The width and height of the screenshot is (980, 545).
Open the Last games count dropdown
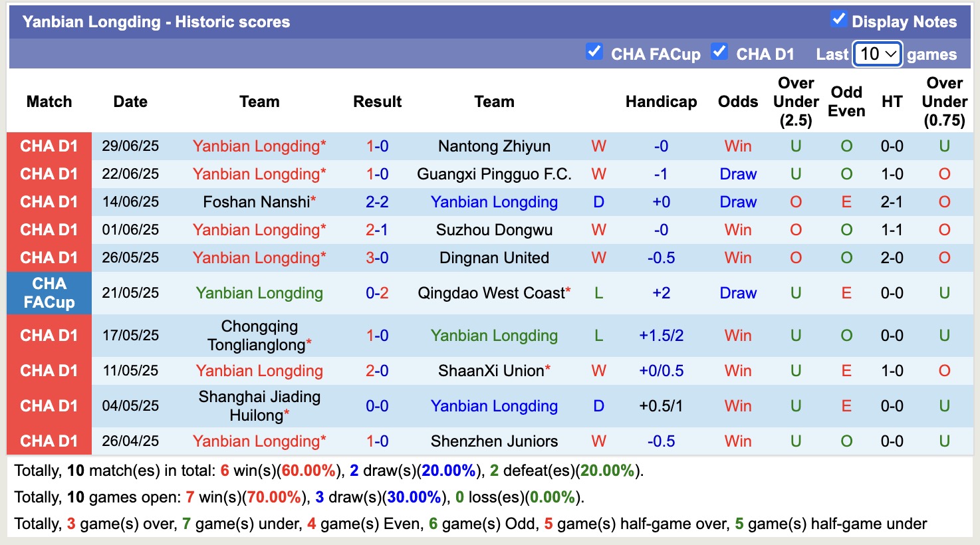pos(877,54)
